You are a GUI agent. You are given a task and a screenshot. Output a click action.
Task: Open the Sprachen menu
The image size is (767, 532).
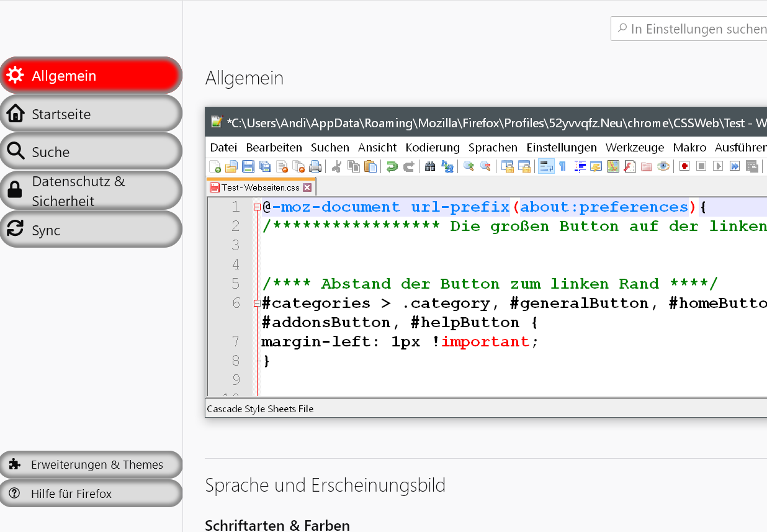point(493,147)
